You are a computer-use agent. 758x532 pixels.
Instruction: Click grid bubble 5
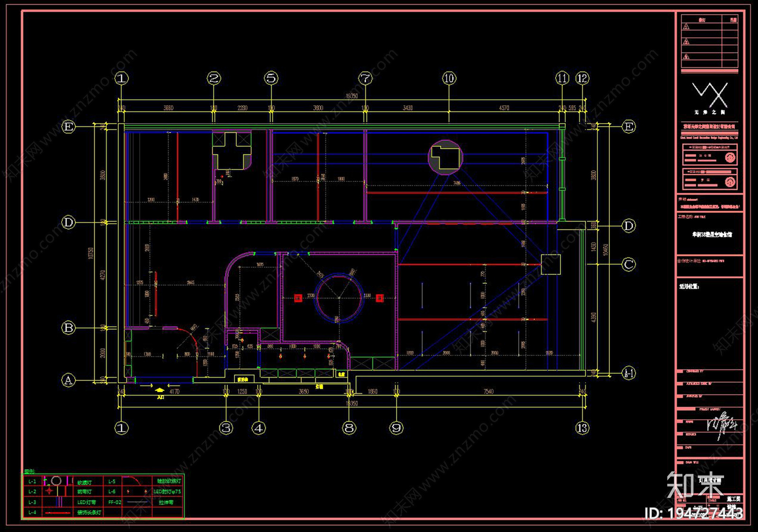pos(271,78)
